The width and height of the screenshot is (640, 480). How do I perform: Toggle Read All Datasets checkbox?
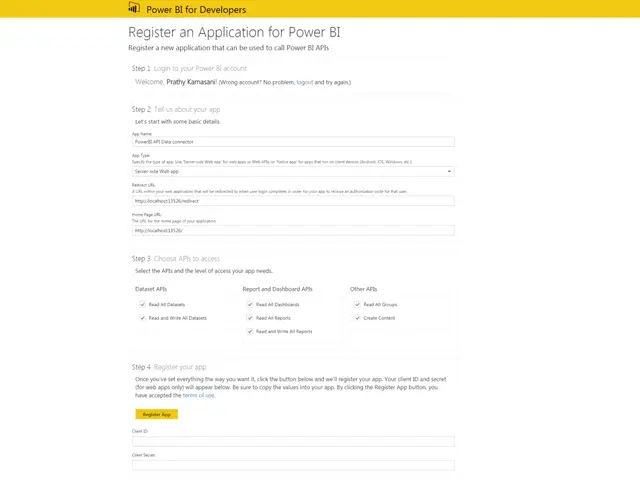[x=142, y=304]
